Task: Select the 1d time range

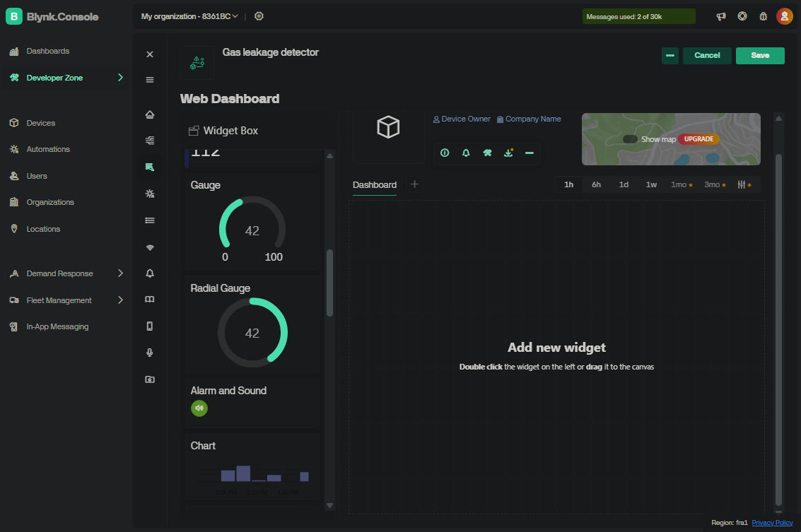Action: click(x=624, y=184)
